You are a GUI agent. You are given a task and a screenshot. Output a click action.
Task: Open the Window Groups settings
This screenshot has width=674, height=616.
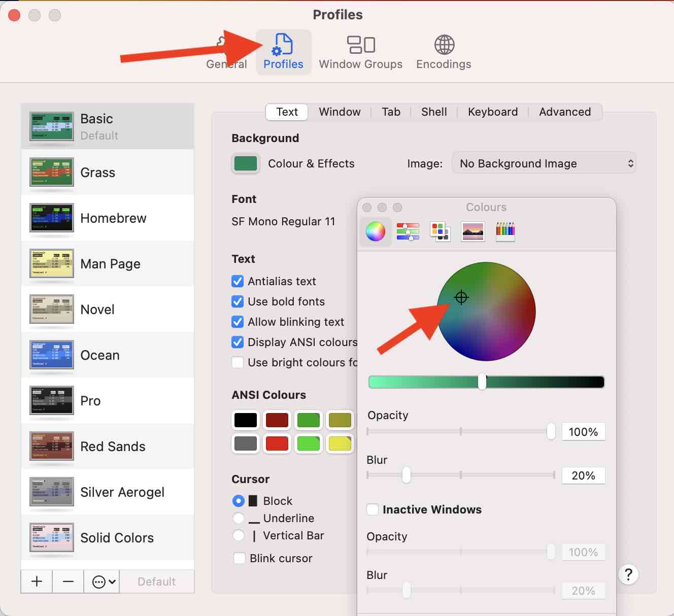tap(360, 51)
